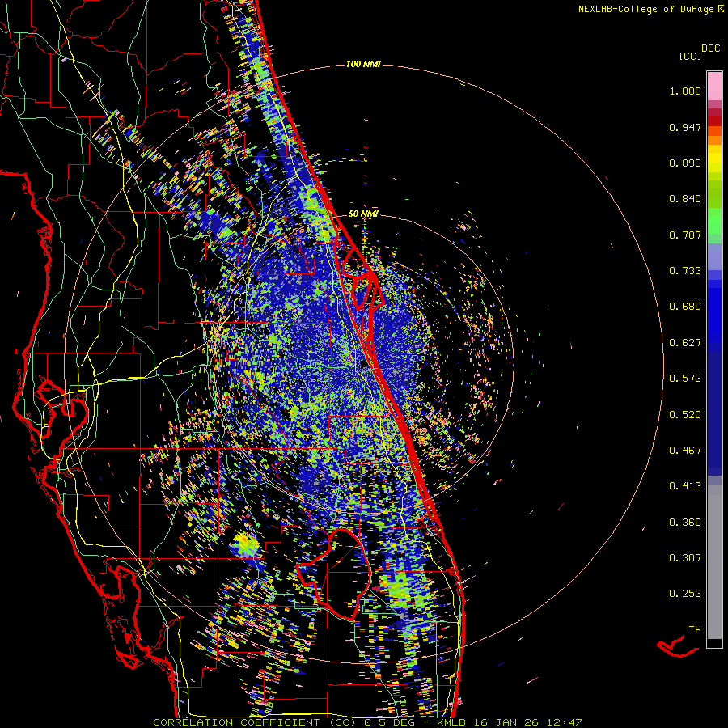Click the [CC] units label
This screenshot has height=728, width=728.
(x=690, y=56)
